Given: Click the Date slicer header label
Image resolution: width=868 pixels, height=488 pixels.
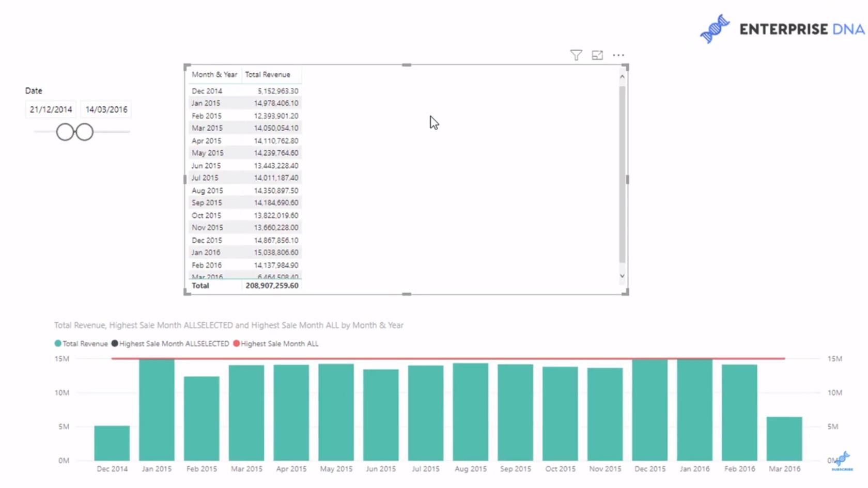Looking at the screenshot, I should pos(34,90).
